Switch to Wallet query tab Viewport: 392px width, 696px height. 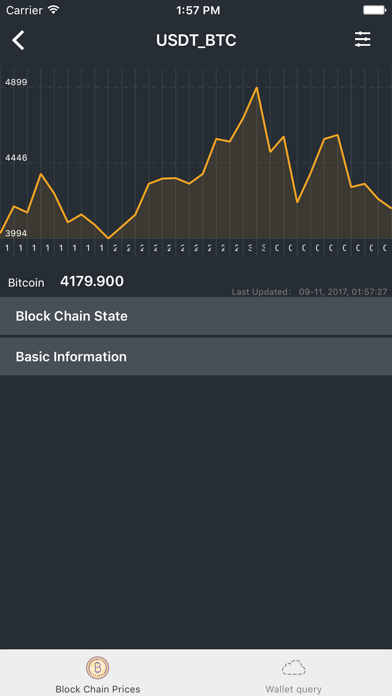(293, 673)
